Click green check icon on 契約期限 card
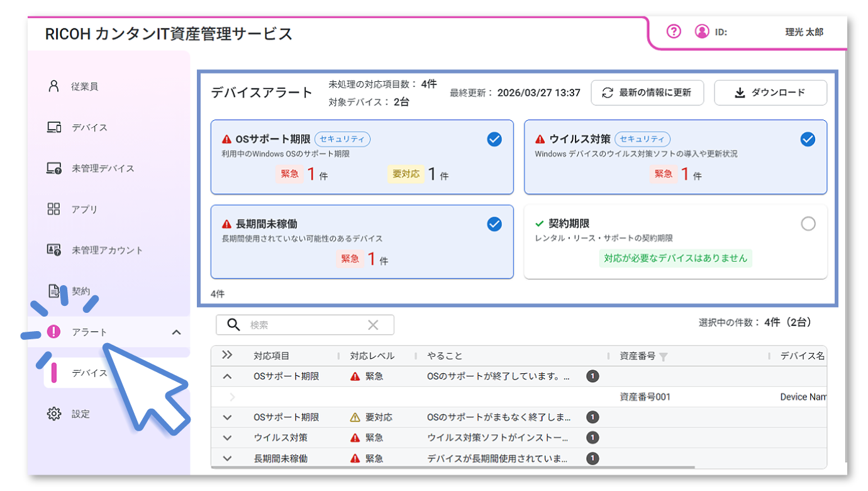This screenshot has height=491, width=868. click(x=539, y=223)
